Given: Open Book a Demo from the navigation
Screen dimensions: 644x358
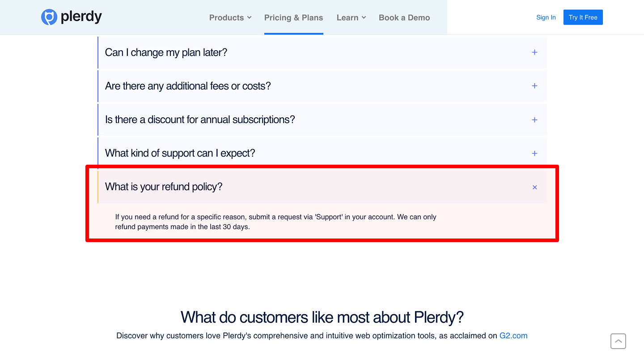Looking at the screenshot, I should [404, 17].
